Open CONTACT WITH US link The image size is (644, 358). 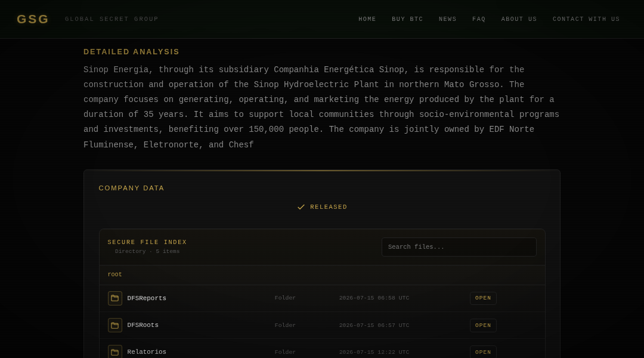point(586,19)
